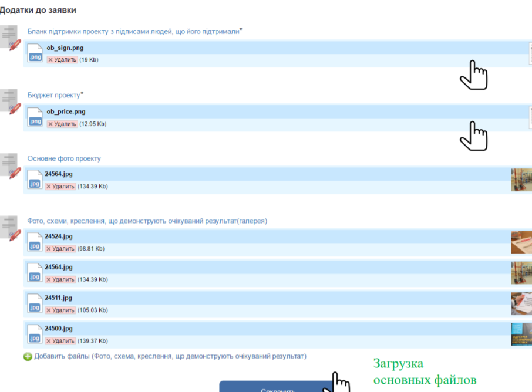Viewport: 532px width, 392px height.
Task: Click the PNG file icon for ob_price.png
Action: (35, 117)
